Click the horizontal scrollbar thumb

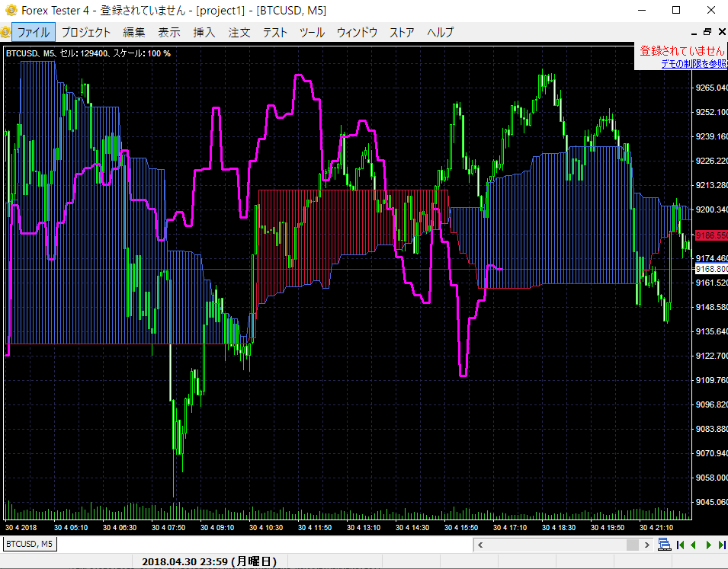tap(633, 545)
